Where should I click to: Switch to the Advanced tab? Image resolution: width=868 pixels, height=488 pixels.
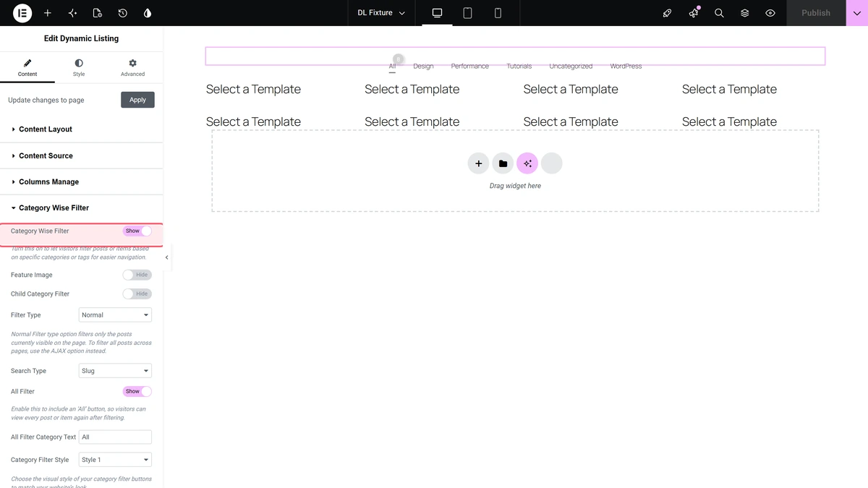pyautogui.click(x=132, y=69)
